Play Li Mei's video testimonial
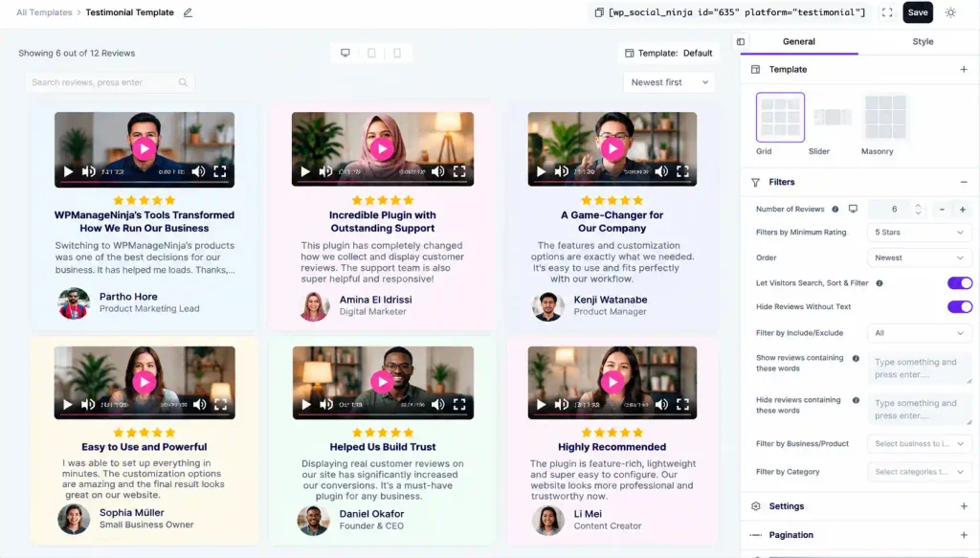Screen dimensions: 980x558 click(612, 382)
